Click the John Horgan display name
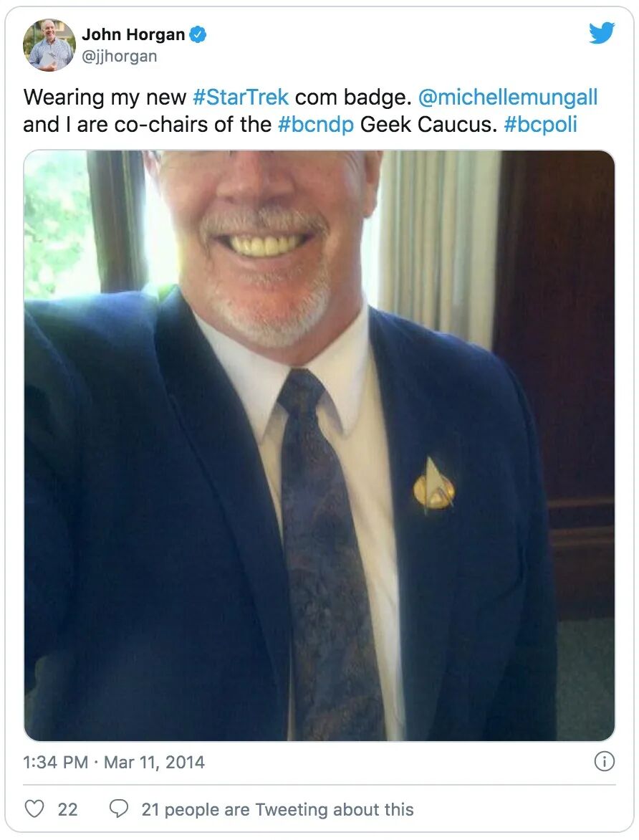639x840 pixels. [133, 35]
